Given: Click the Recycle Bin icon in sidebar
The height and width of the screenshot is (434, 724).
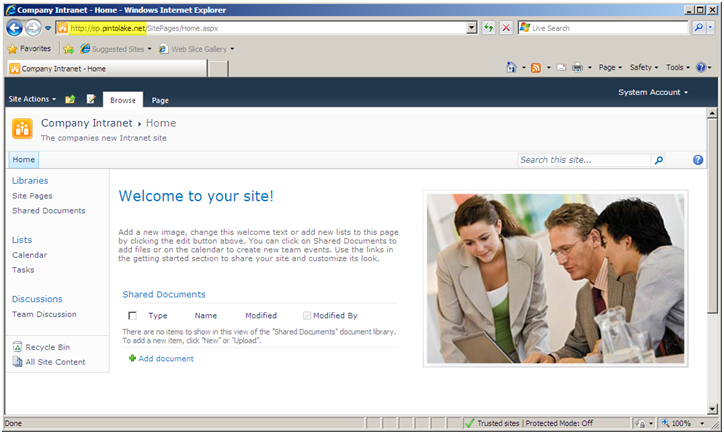Looking at the screenshot, I should [17, 347].
